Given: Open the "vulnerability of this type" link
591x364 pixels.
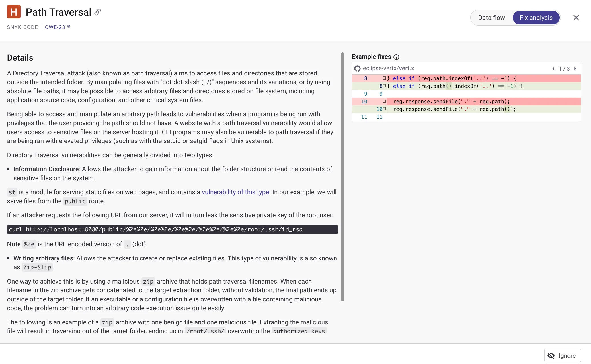Looking at the screenshot, I should coord(235,192).
